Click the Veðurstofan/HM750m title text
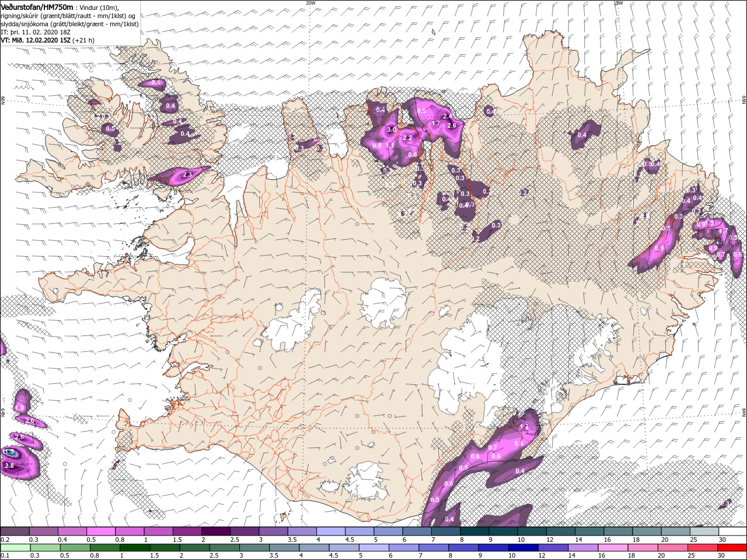This screenshot has width=747, height=560. tap(37, 6)
